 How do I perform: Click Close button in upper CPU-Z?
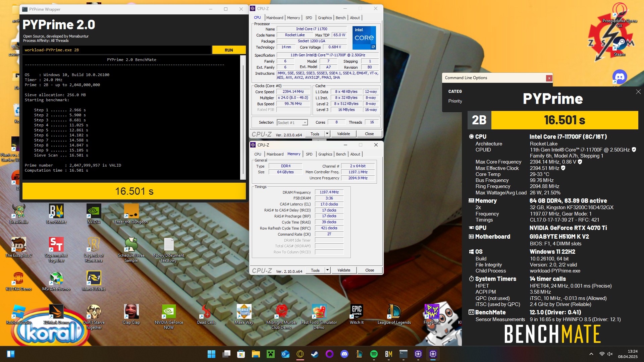click(x=369, y=134)
